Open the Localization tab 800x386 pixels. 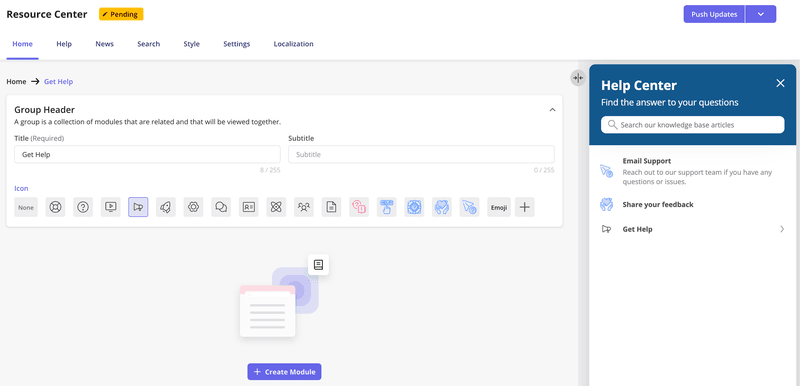click(293, 44)
